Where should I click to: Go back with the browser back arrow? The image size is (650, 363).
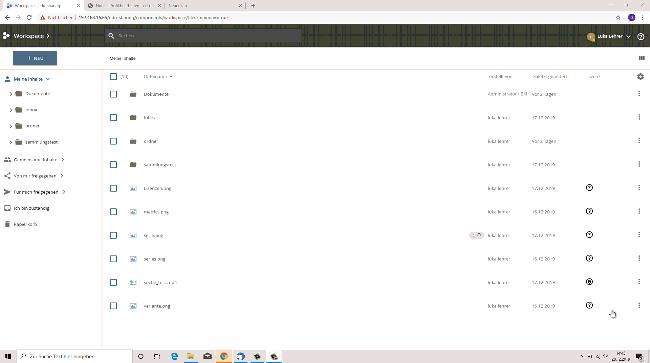tap(7, 17)
